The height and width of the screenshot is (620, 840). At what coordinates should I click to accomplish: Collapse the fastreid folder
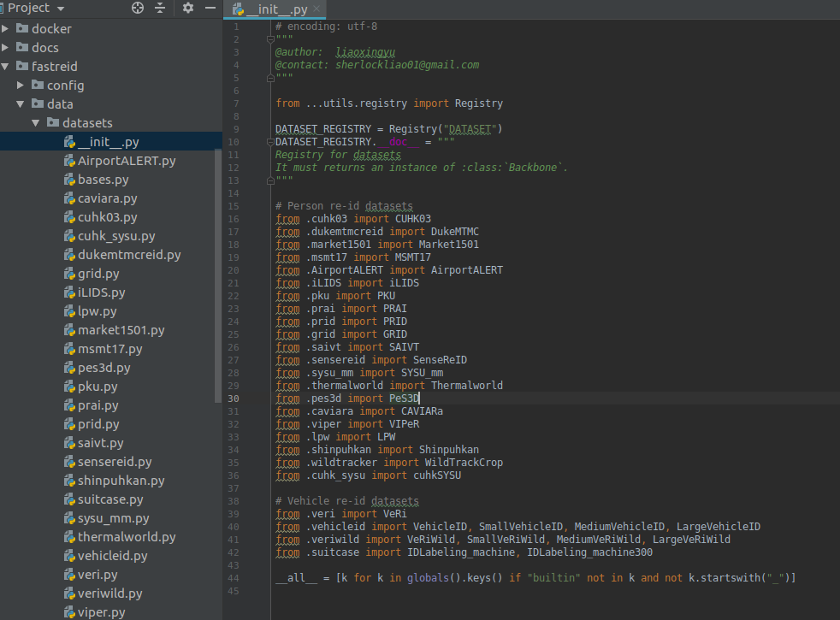click(x=5, y=67)
